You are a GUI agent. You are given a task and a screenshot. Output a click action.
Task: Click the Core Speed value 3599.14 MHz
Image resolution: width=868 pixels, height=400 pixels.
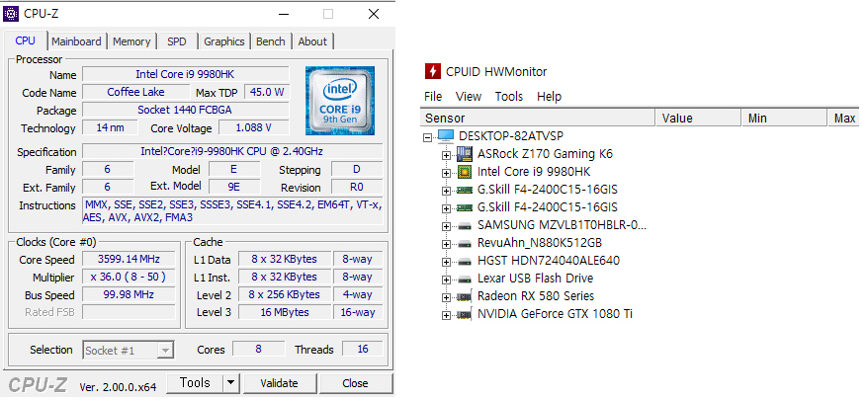[129, 259]
